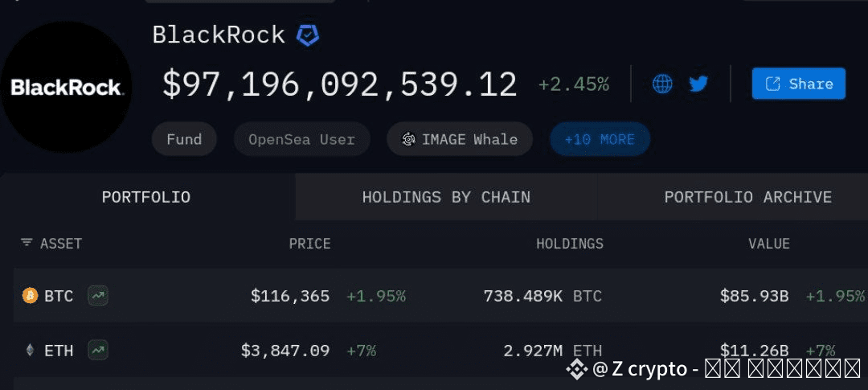
Task: Click the BlackRock logo avatar
Action: point(66,87)
